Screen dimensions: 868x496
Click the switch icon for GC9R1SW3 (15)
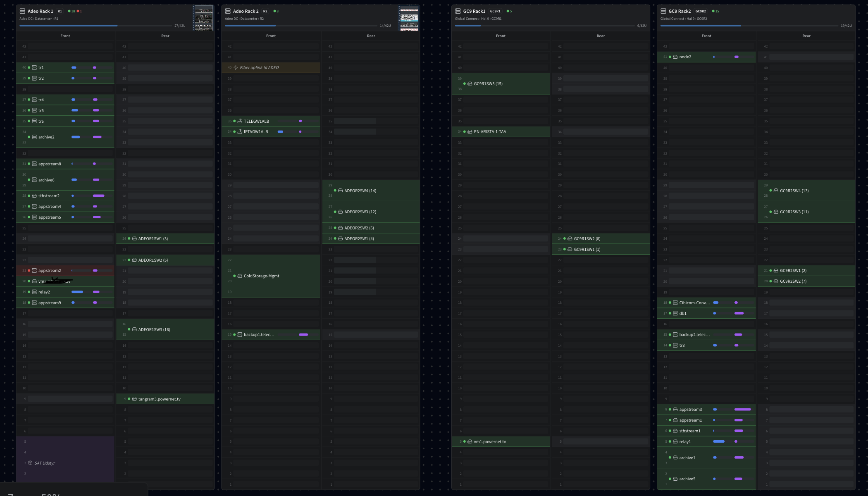[x=470, y=83]
